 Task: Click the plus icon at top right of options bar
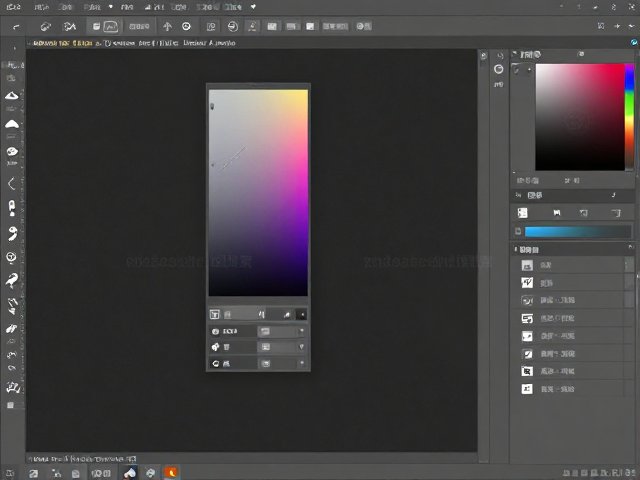(x=617, y=26)
